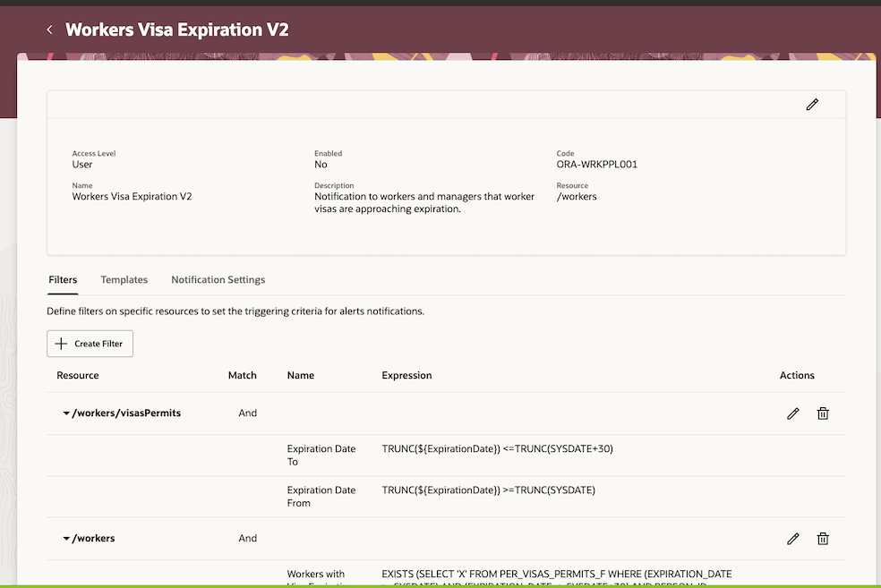Click the Resource column header

point(78,375)
